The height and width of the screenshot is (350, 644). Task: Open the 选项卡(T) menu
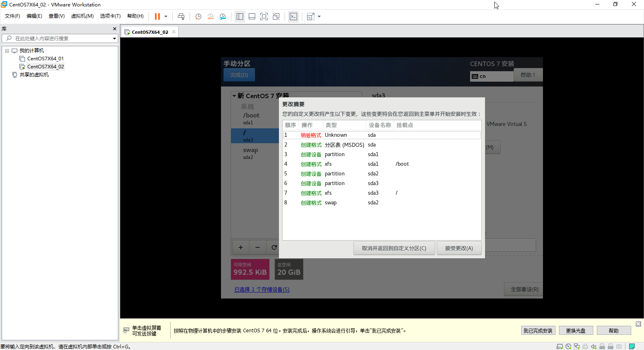110,16
